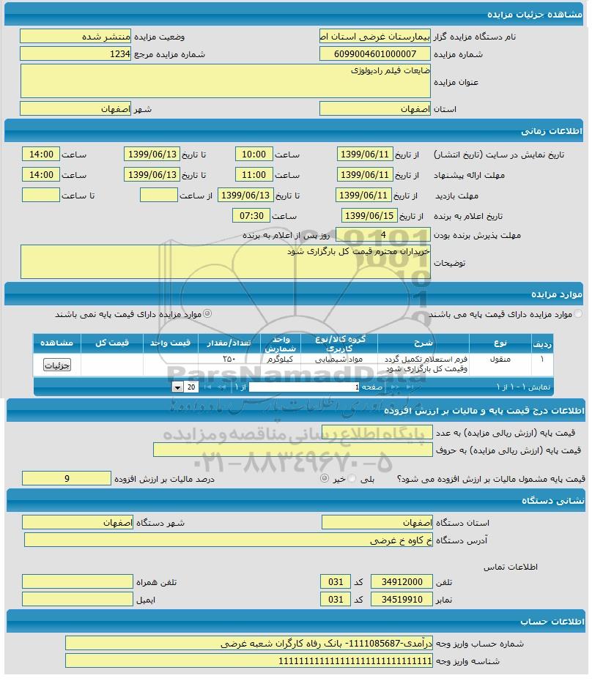Click 'تا تاریخ' field of 'مهلت ارائه پیشنهاد'
The width and height of the screenshot is (592, 700).
pyautogui.click(x=152, y=174)
